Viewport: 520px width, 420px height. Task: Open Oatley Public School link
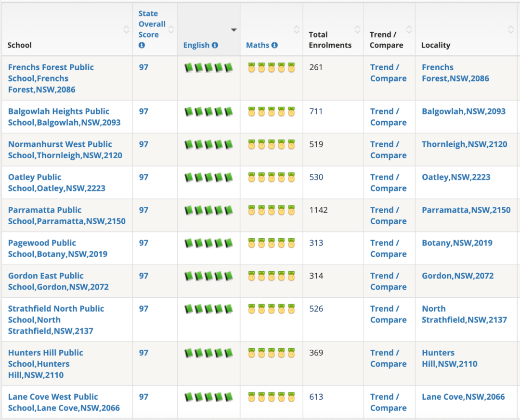(x=57, y=182)
